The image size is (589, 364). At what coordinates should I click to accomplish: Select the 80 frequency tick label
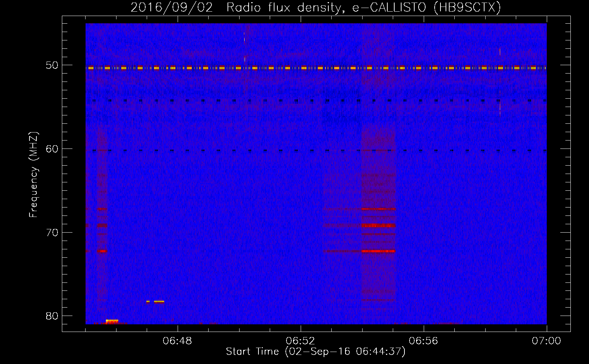point(52,316)
